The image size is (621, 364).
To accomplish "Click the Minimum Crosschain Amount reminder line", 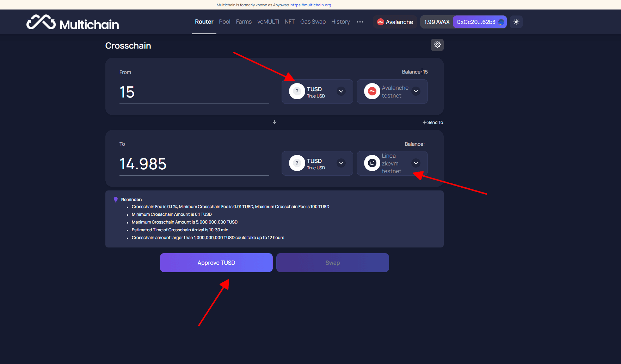I will coord(172,214).
